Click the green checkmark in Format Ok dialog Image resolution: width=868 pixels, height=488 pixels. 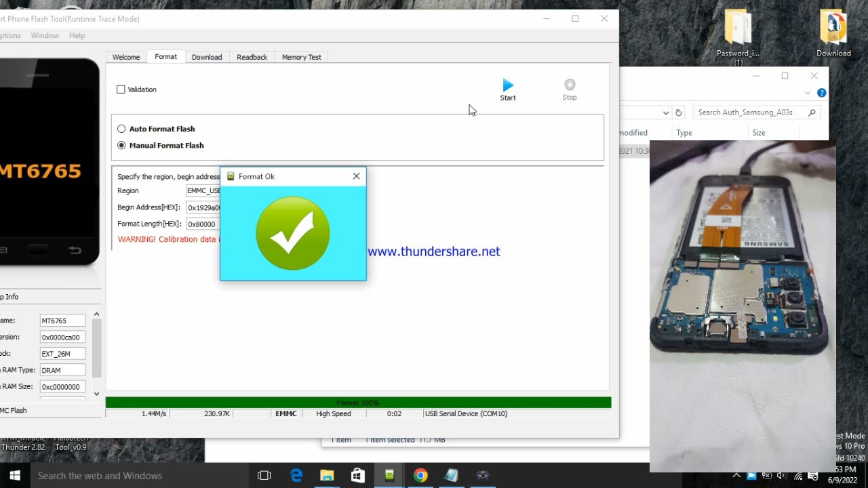pos(293,233)
